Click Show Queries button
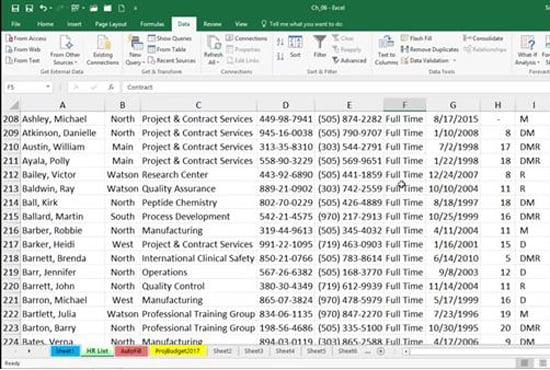Viewport: 550px width, 370px height. 170,38
